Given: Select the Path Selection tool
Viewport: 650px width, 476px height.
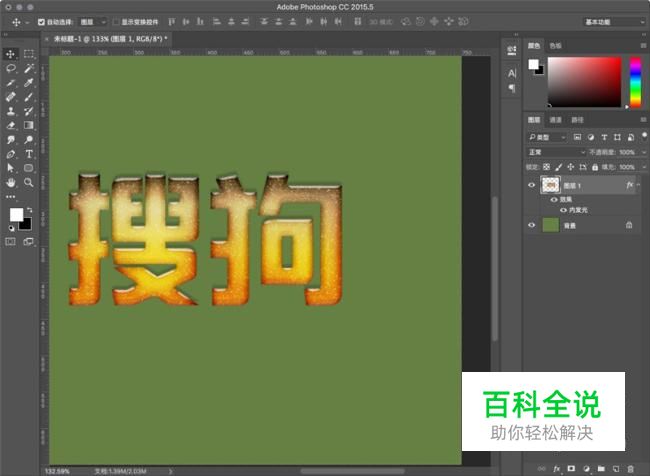Looking at the screenshot, I should pyautogui.click(x=10, y=168).
